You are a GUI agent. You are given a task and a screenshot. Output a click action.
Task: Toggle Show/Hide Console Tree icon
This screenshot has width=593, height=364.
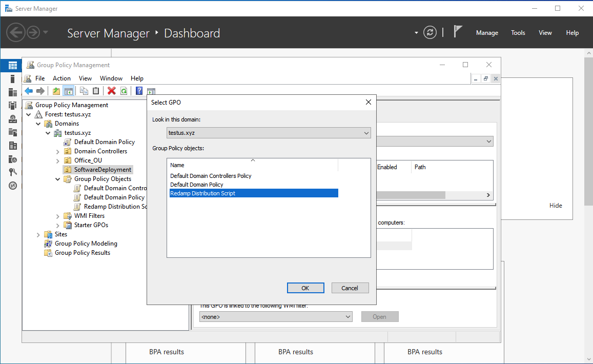click(68, 91)
